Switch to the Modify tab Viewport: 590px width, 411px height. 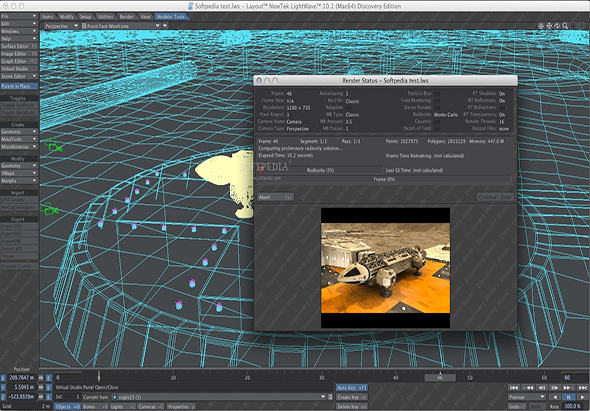(67, 17)
